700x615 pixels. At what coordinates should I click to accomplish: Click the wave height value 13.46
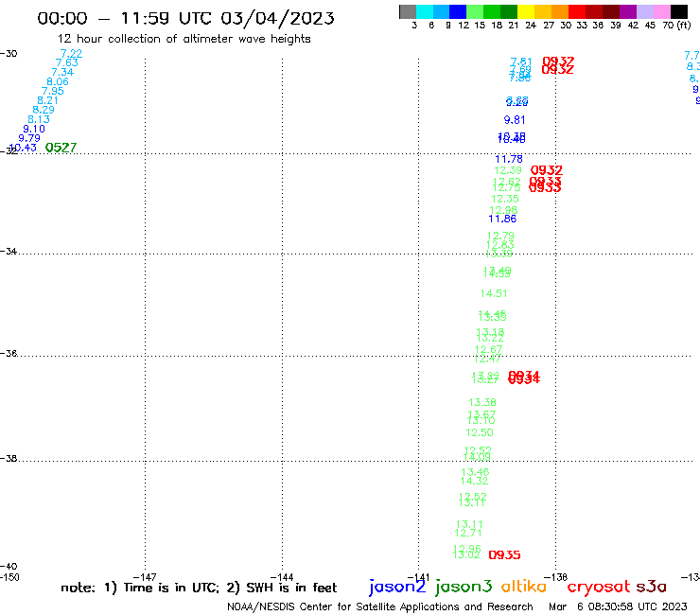coord(475,471)
